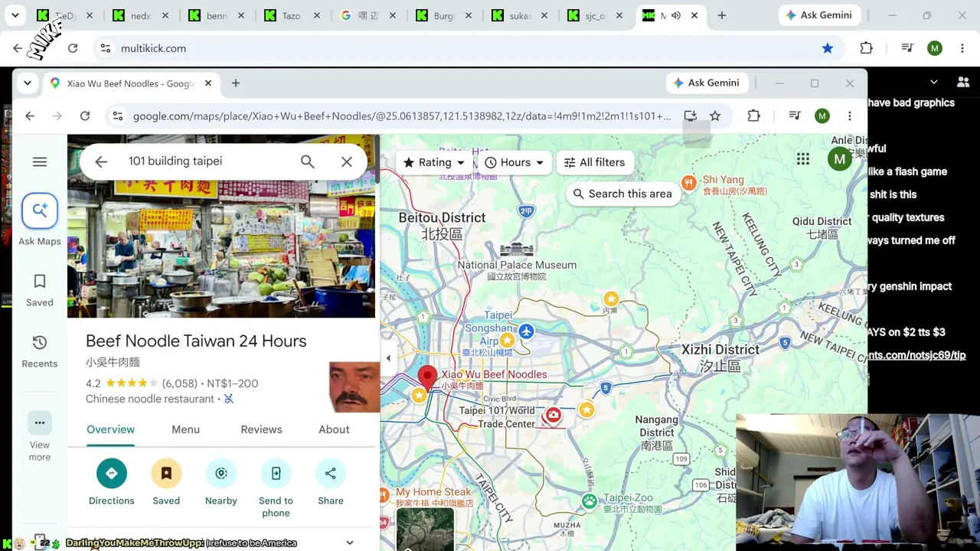Open a new tab in the Maps window
Image resolution: width=980 pixels, height=551 pixels.
236,83
